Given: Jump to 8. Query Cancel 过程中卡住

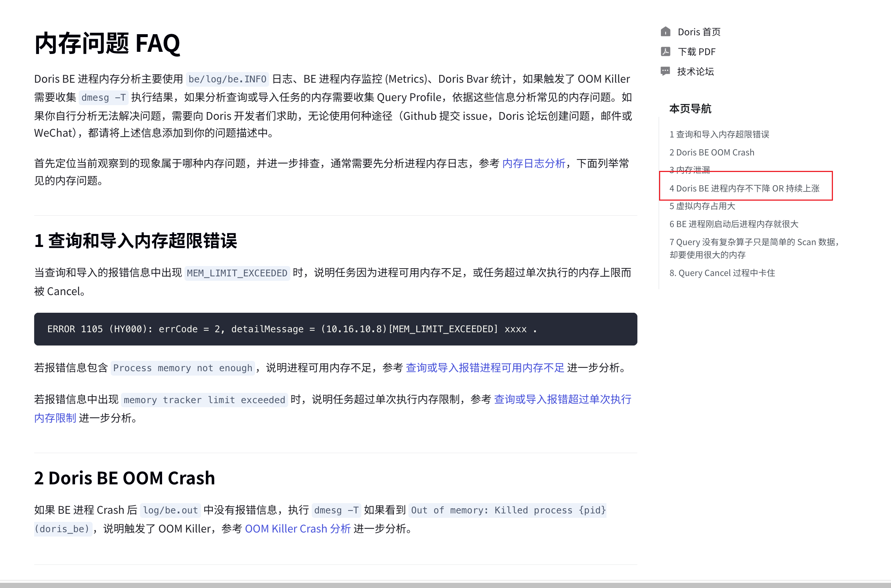Looking at the screenshot, I should point(722,273).
